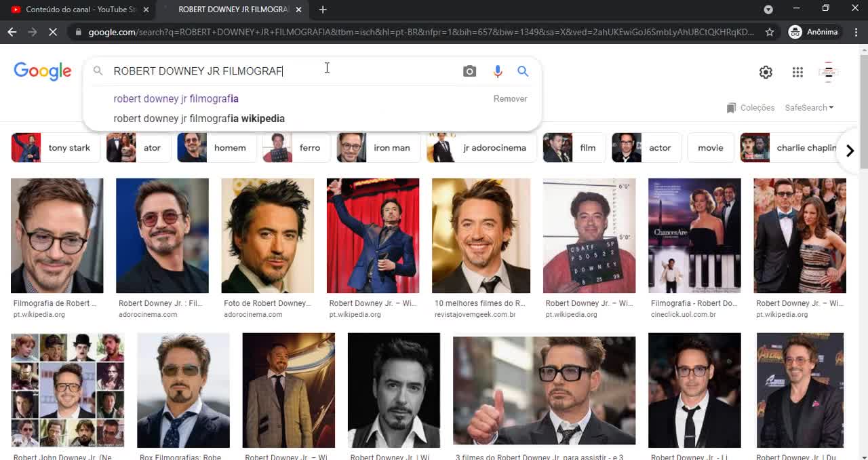Filter by homem chip
The image size is (868, 460).
click(217, 148)
